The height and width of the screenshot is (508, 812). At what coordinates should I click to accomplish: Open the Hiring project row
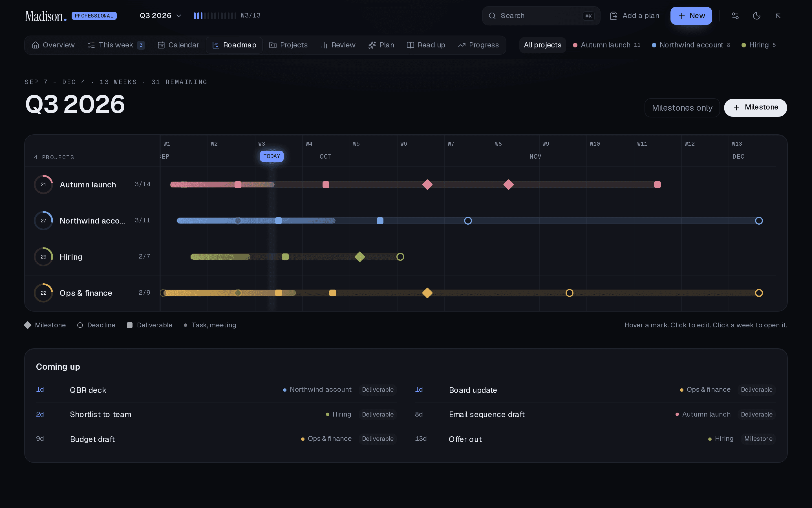92,257
